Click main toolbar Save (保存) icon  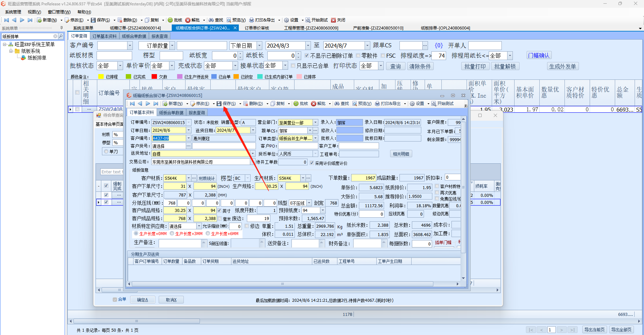[x=93, y=20]
